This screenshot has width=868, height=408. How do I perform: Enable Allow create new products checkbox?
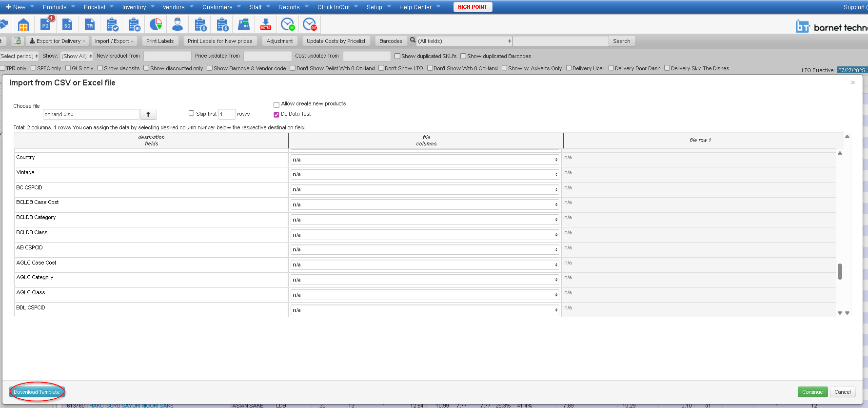pyautogui.click(x=276, y=104)
